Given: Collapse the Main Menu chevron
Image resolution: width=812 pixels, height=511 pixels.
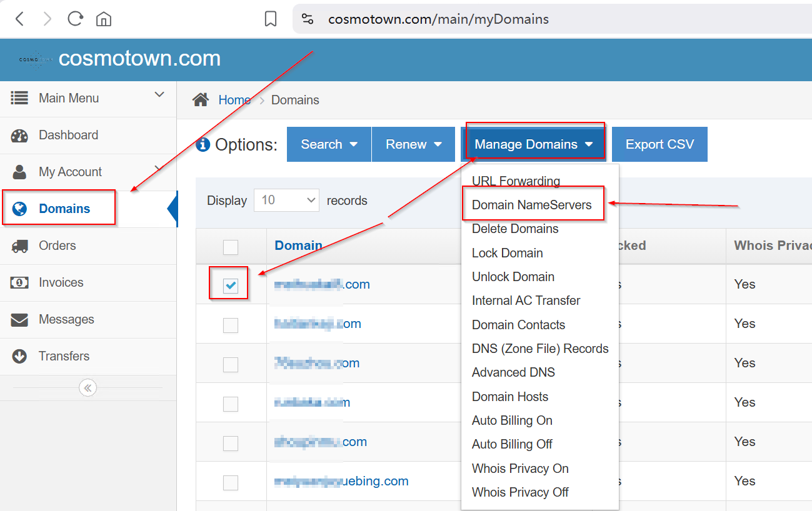Looking at the screenshot, I should 159,95.
